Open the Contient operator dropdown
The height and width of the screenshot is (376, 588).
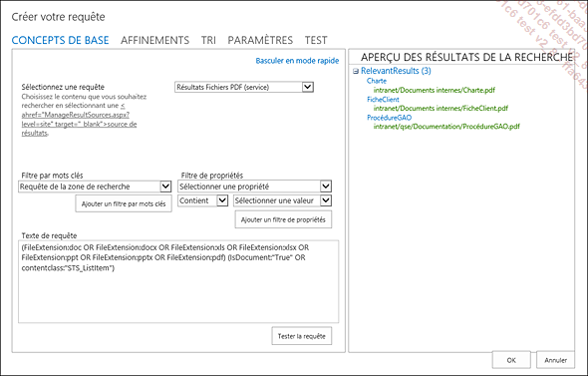[x=203, y=200]
